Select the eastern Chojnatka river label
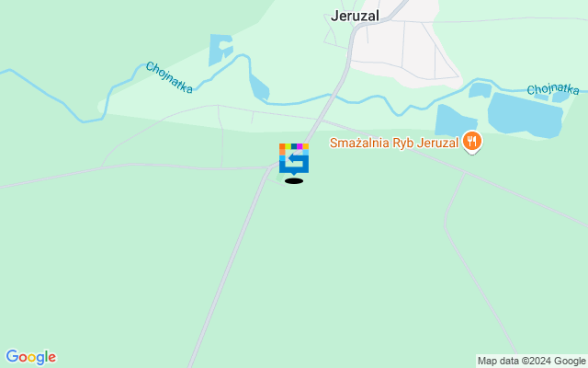Image resolution: width=588 pixels, height=368 pixels. click(x=553, y=89)
